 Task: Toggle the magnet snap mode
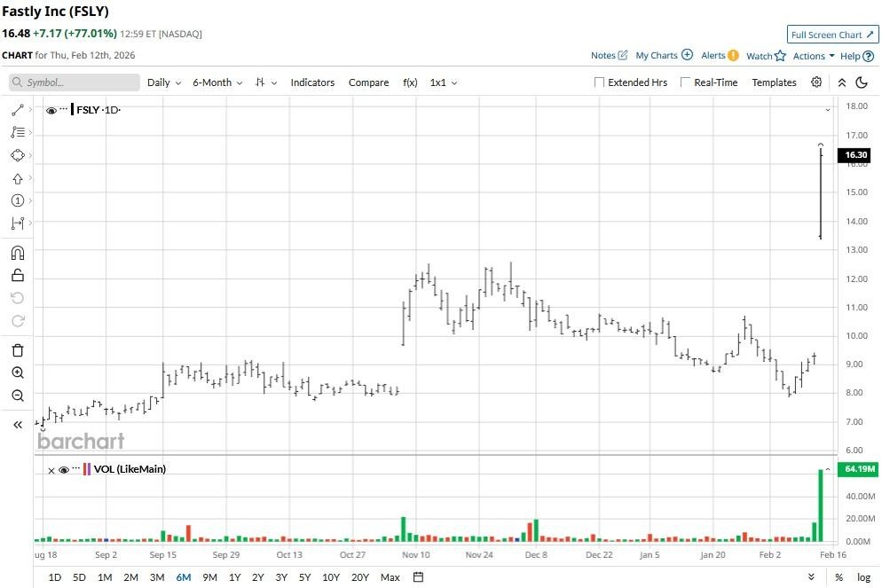(18, 253)
